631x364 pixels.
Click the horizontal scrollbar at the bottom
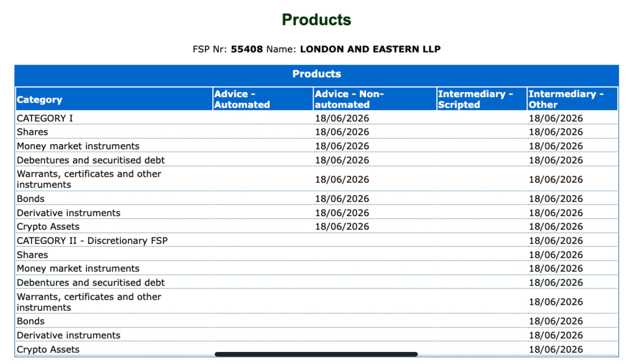pyautogui.click(x=316, y=354)
